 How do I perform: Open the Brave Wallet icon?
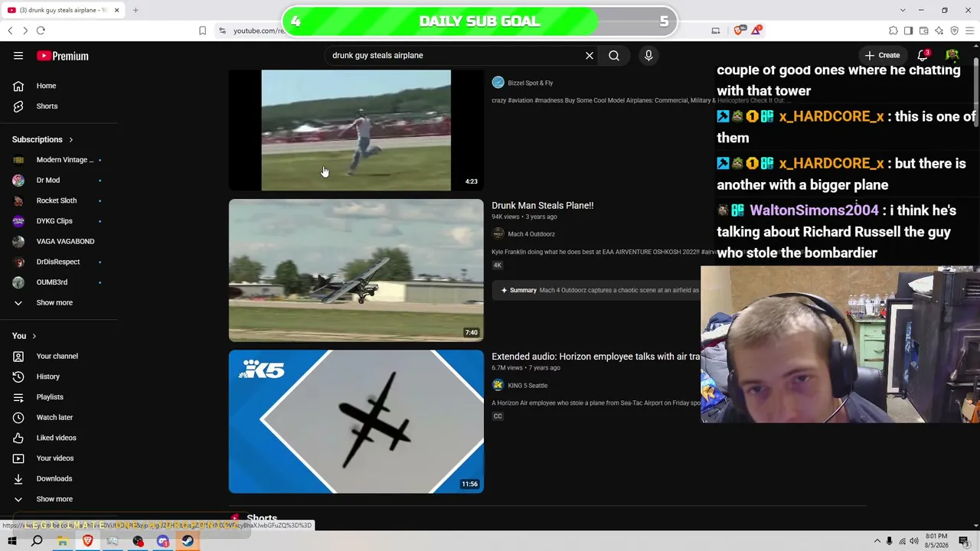[x=923, y=31]
